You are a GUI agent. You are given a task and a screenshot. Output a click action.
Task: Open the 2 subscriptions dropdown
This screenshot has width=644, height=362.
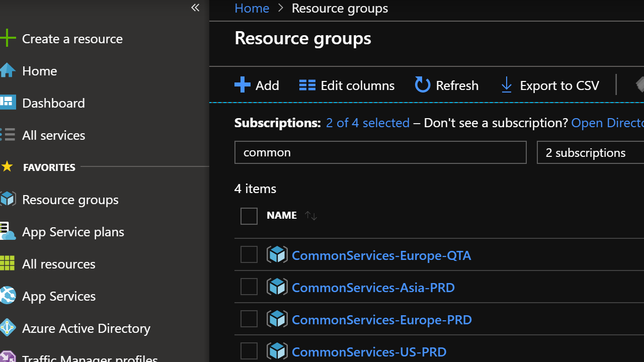[x=590, y=152]
